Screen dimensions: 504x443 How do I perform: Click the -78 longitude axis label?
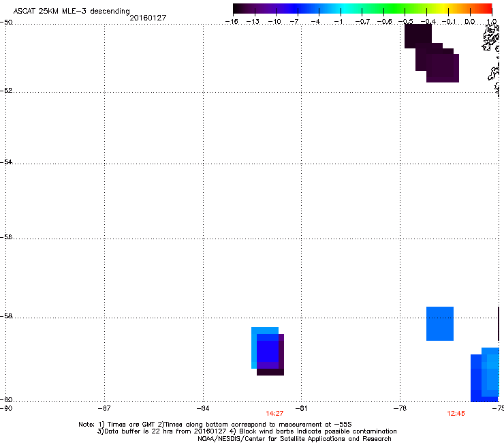tap(400, 408)
